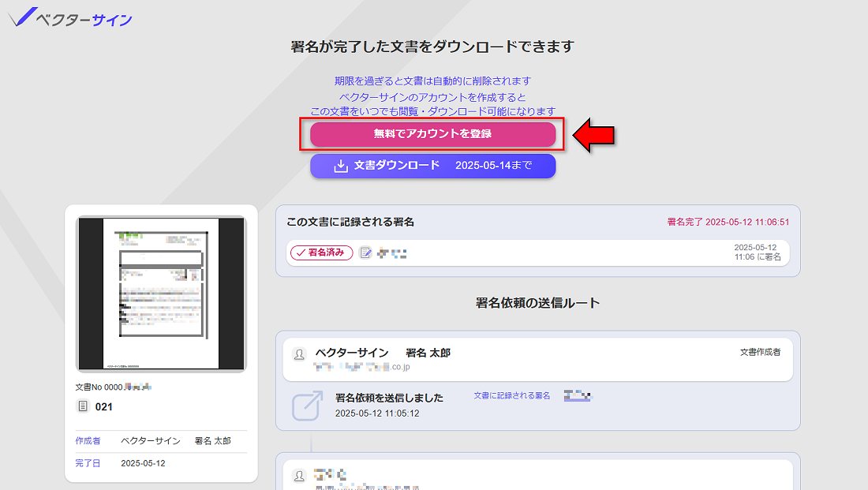This screenshot has width=868, height=490.
Task: Click 署名依頼を送信しました text
Action: click(389, 398)
